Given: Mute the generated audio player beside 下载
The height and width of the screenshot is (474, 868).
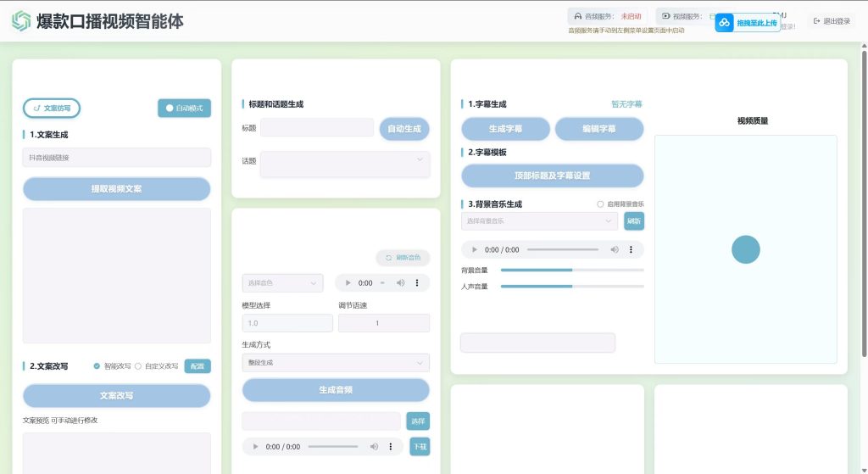Looking at the screenshot, I should (x=374, y=446).
